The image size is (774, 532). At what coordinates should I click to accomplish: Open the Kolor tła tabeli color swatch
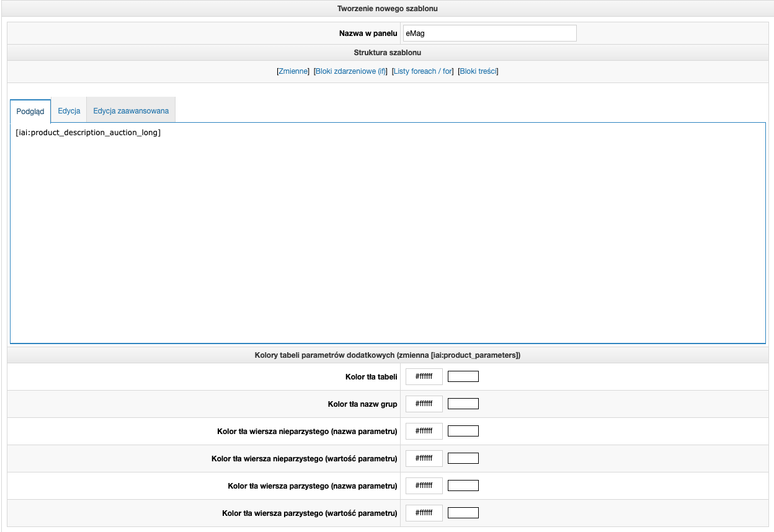(x=463, y=376)
